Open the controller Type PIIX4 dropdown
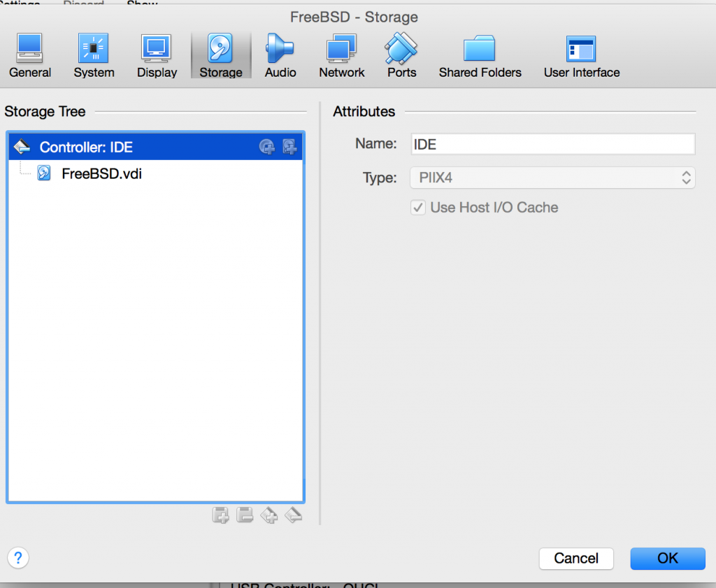Screen dimensions: 716x588 [552, 178]
